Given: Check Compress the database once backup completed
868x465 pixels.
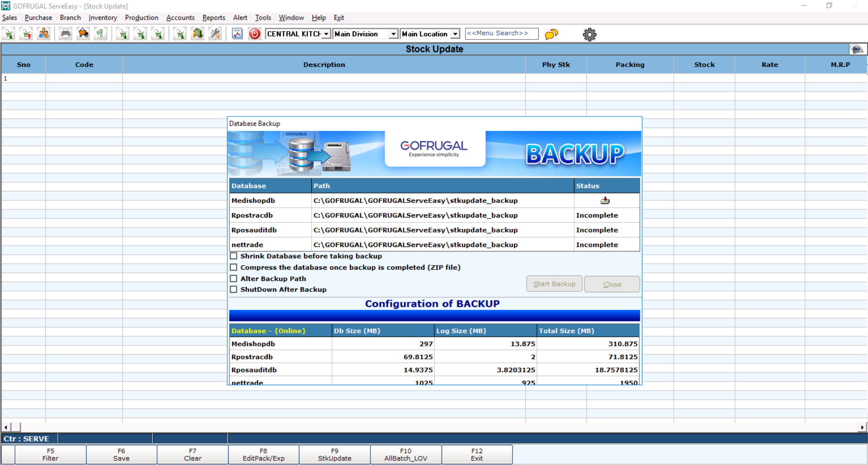Looking at the screenshot, I should click(234, 267).
